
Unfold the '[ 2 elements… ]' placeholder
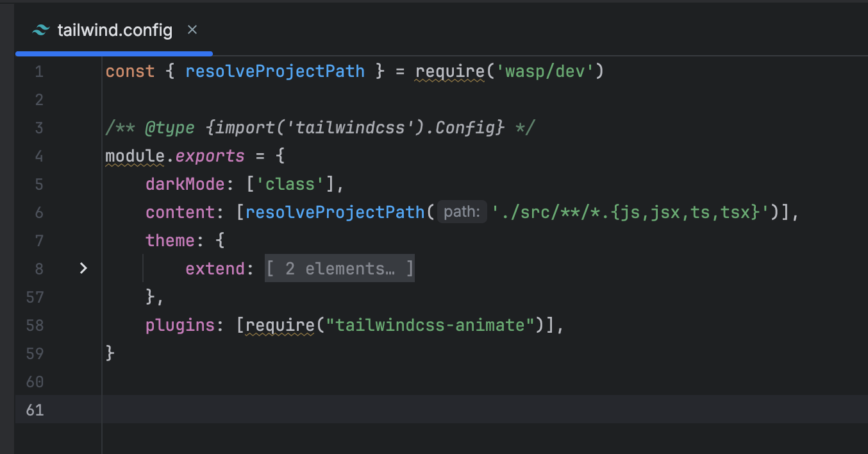(x=340, y=269)
